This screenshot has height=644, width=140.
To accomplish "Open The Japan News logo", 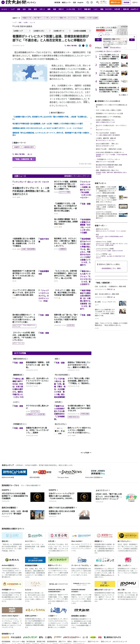I will (x=70, y=472).
